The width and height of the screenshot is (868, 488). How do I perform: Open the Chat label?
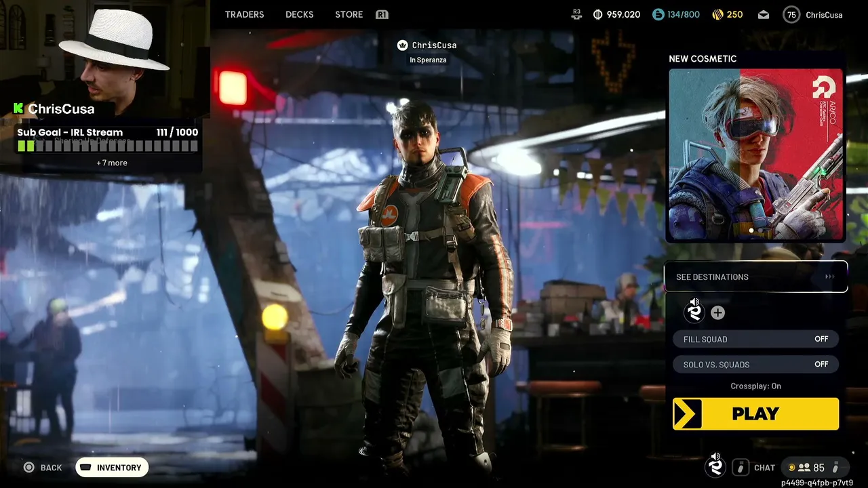[x=764, y=468]
